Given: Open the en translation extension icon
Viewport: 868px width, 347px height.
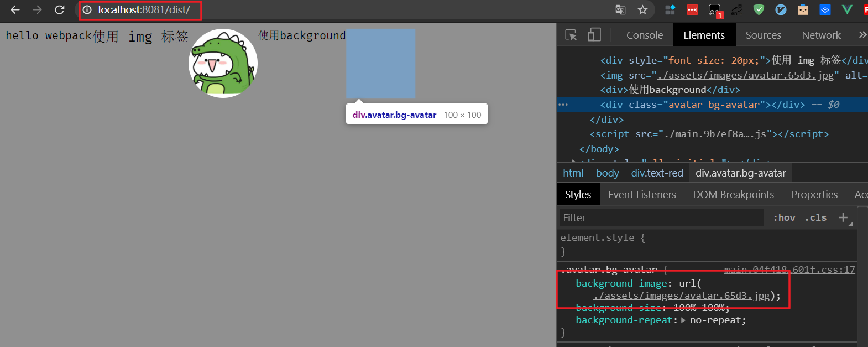Looking at the screenshot, I should (x=736, y=10).
